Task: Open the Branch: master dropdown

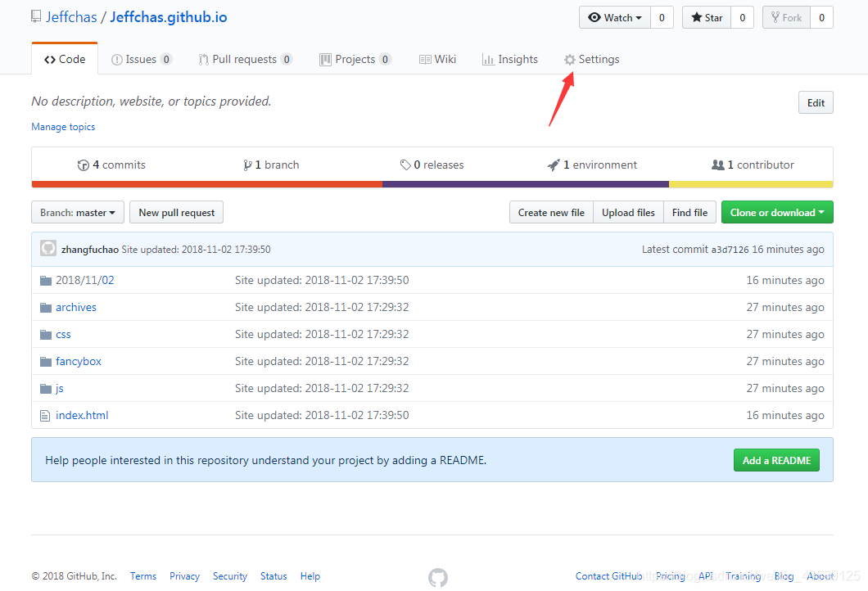Action: 78,213
